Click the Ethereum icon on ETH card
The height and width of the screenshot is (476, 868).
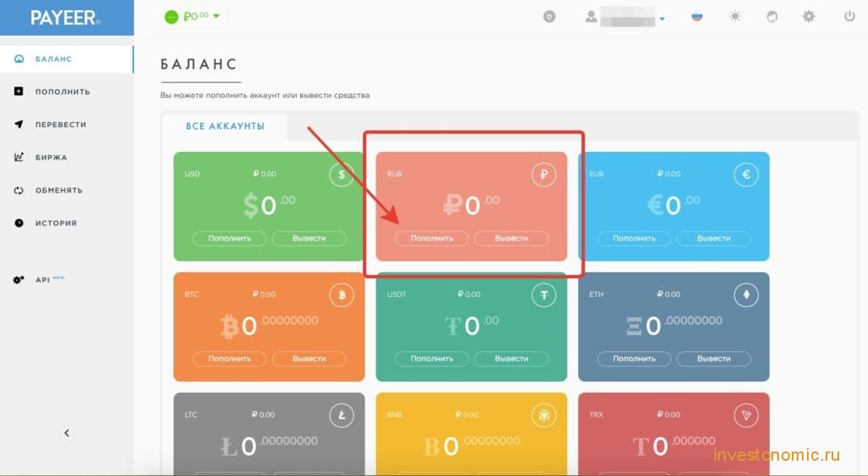(x=746, y=294)
